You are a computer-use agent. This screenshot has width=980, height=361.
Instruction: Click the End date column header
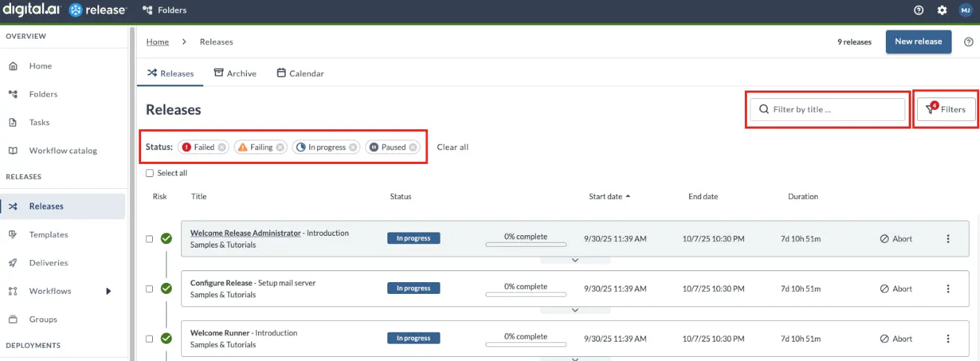pyautogui.click(x=703, y=196)
